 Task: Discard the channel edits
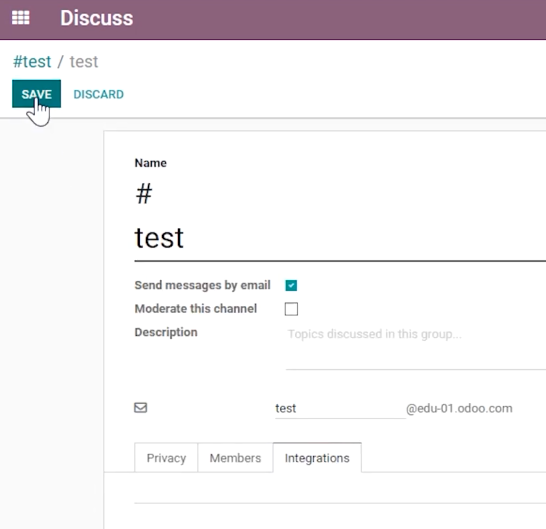click(x=99, y=94)
